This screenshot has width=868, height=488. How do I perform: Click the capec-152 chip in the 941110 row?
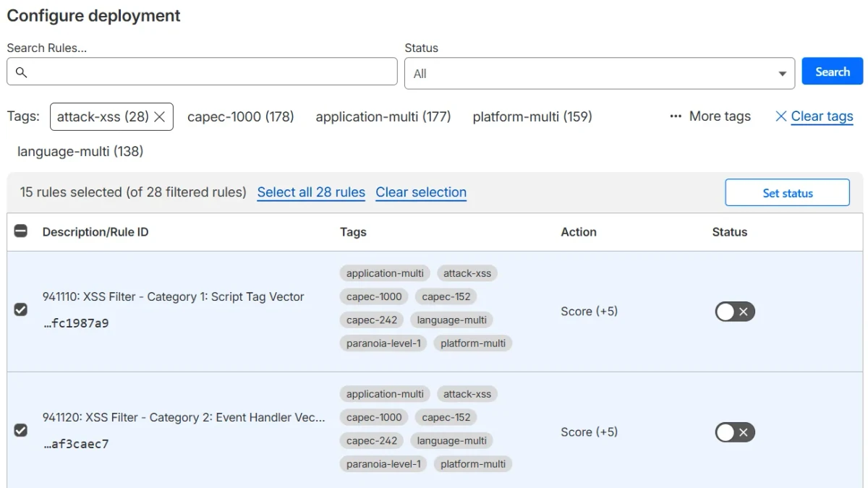(446, 296)
